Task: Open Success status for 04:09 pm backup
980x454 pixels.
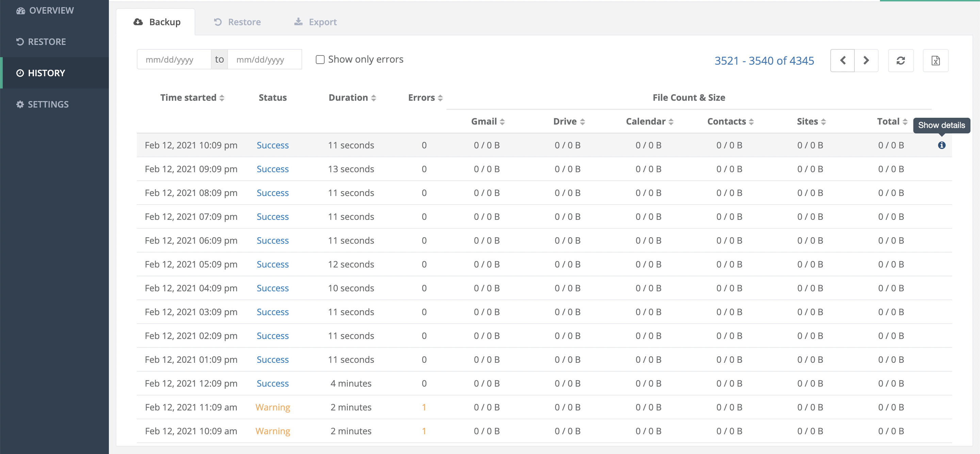Action: click(272, 288)
